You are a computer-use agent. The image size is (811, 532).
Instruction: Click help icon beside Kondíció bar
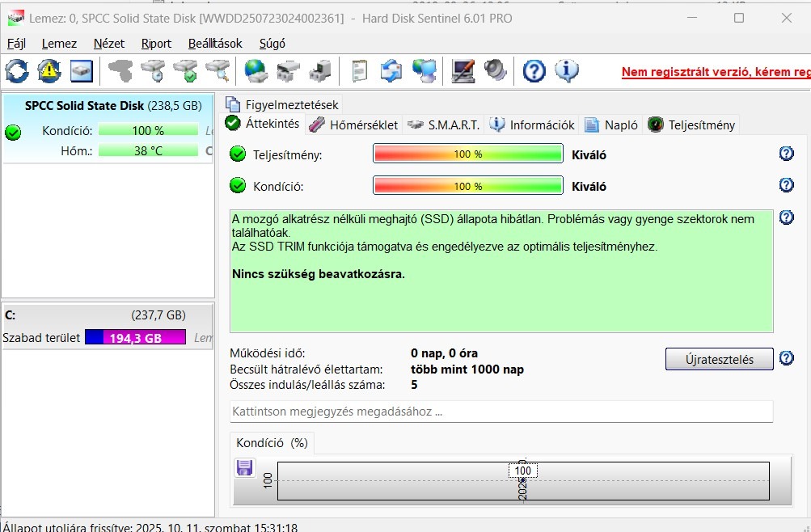(786, 184)
